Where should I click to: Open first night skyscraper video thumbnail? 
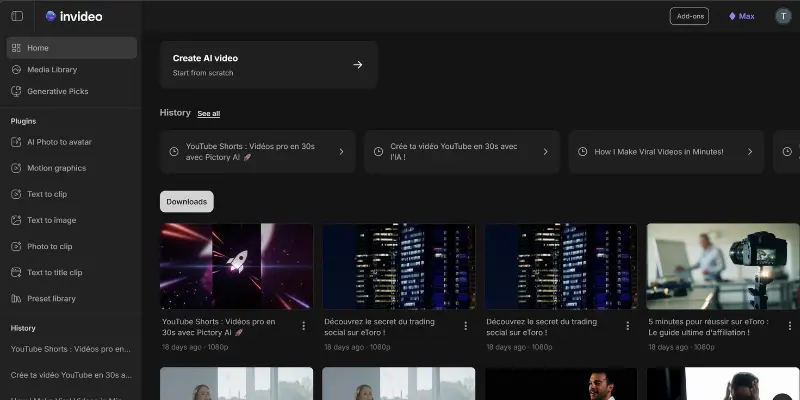(x=398, y=266)
